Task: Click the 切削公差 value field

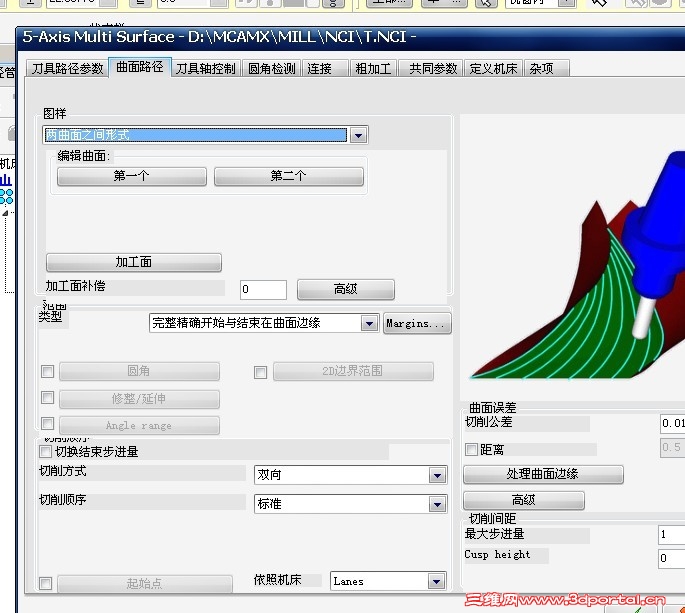Action: pyautogui.click(x=672, y=423)
